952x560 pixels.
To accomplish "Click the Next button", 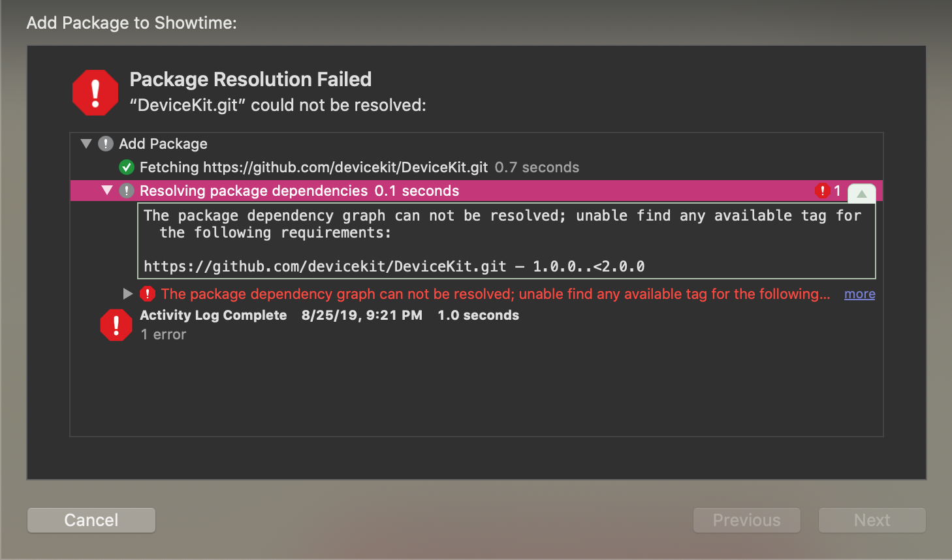I will tap(872, 520).
